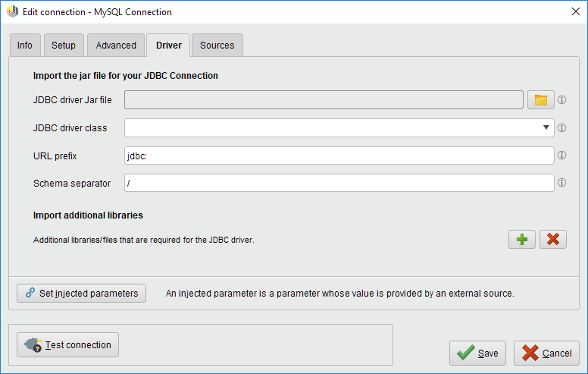
Task: Remove additional library with red X
Action: click(x=553, y=240)
